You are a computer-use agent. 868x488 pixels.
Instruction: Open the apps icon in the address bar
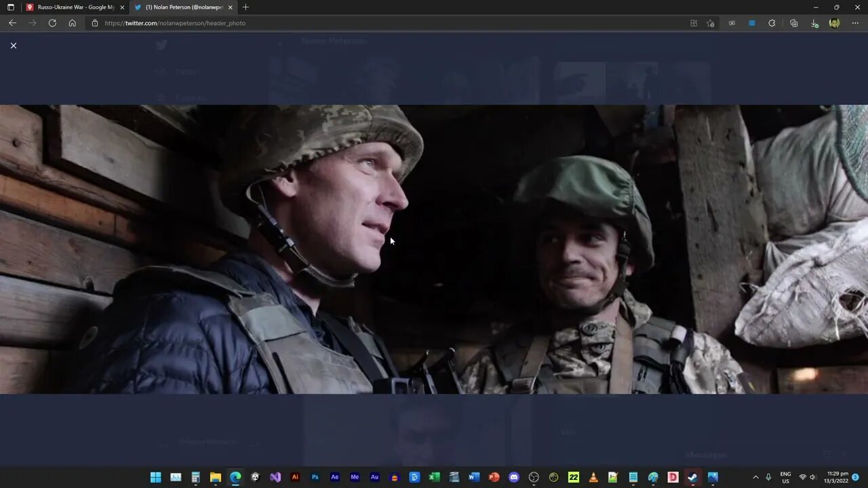coord(694,23)
